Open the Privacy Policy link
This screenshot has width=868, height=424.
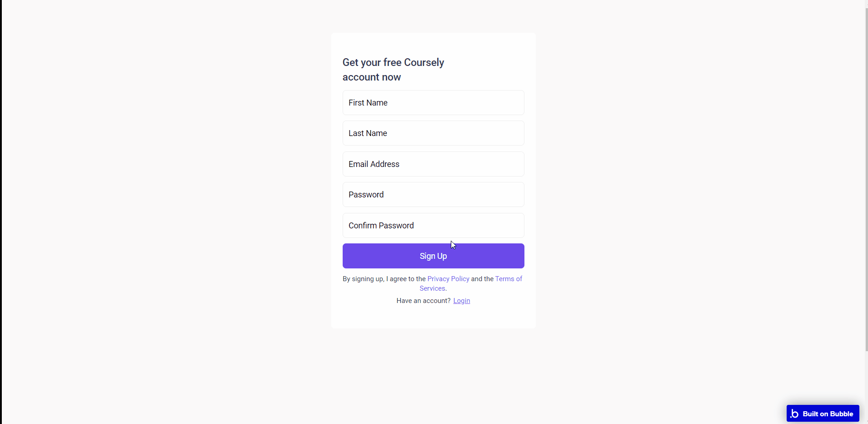pos(448,279)
